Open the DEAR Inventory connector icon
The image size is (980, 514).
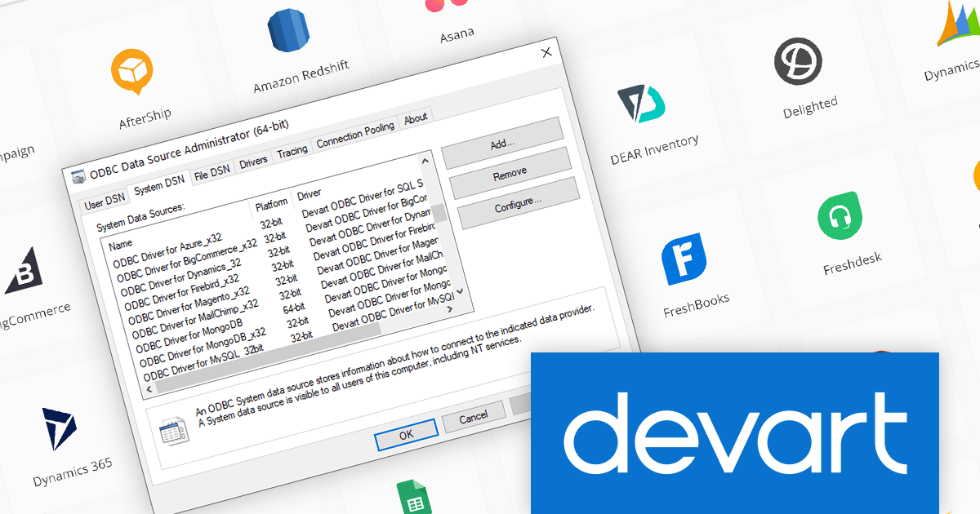(x=642, y=103)
